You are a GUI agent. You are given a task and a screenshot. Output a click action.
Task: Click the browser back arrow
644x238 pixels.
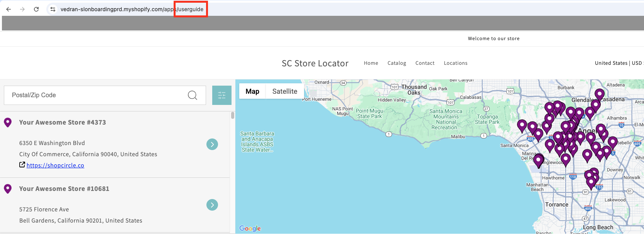[x=8, y=9]
